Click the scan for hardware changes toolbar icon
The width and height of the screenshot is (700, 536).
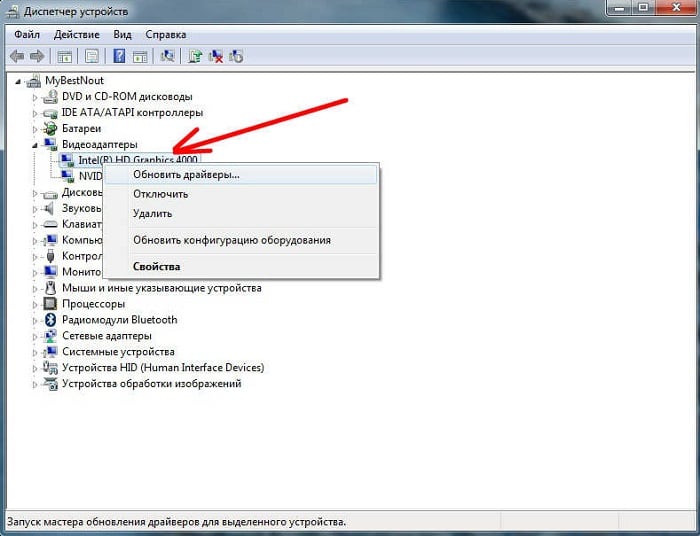point(167,56)
